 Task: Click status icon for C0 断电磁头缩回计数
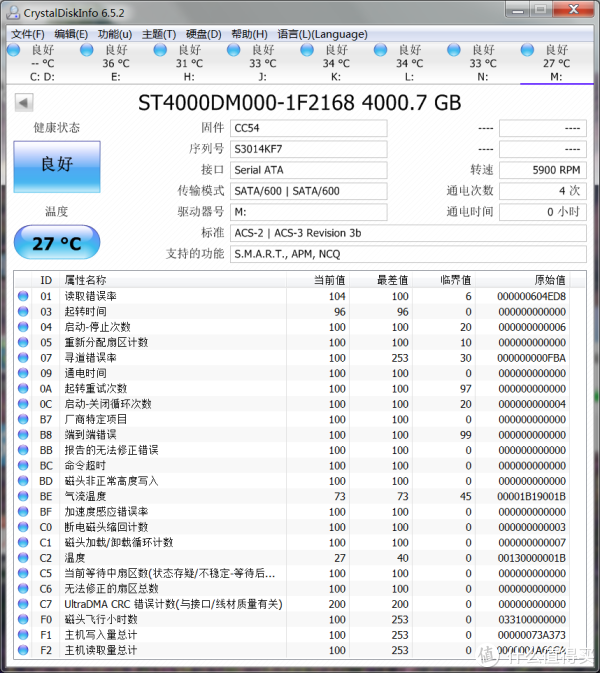[23, 527]
